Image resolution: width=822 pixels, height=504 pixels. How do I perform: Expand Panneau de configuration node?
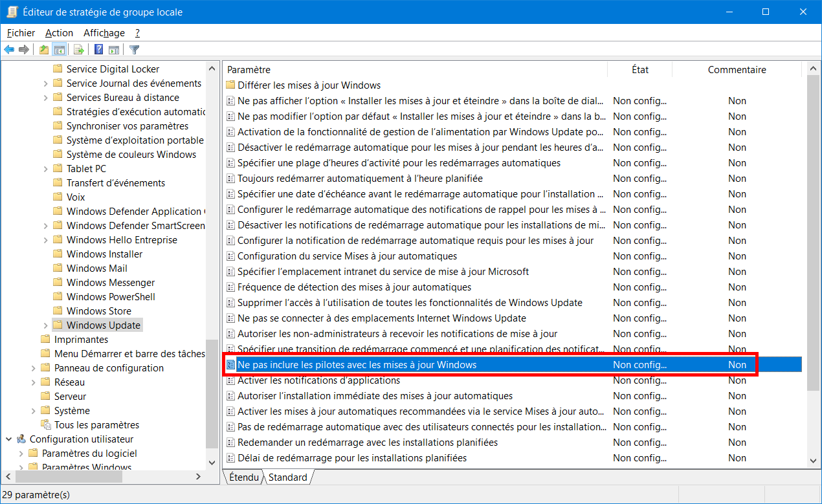click(x=33, y=368)
